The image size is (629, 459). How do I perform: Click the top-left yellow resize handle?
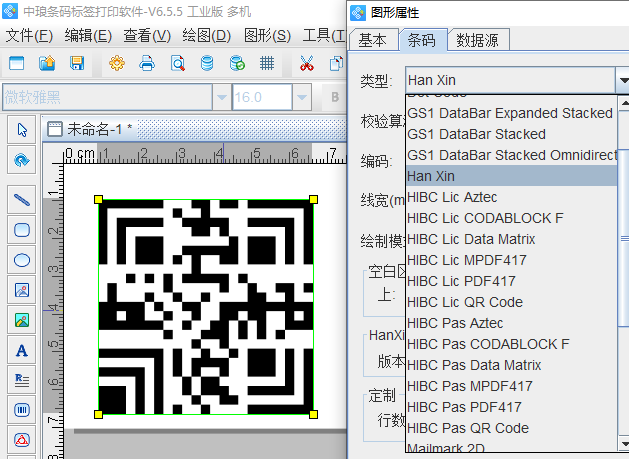coord(98,199)
